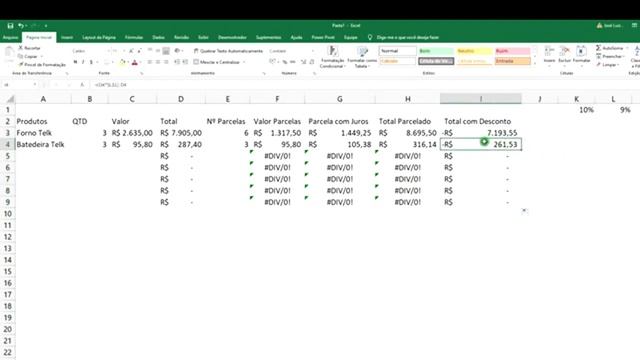Toggle underline (S) formatting
This screenshot has width=640, height=360.
coord(91,62)
